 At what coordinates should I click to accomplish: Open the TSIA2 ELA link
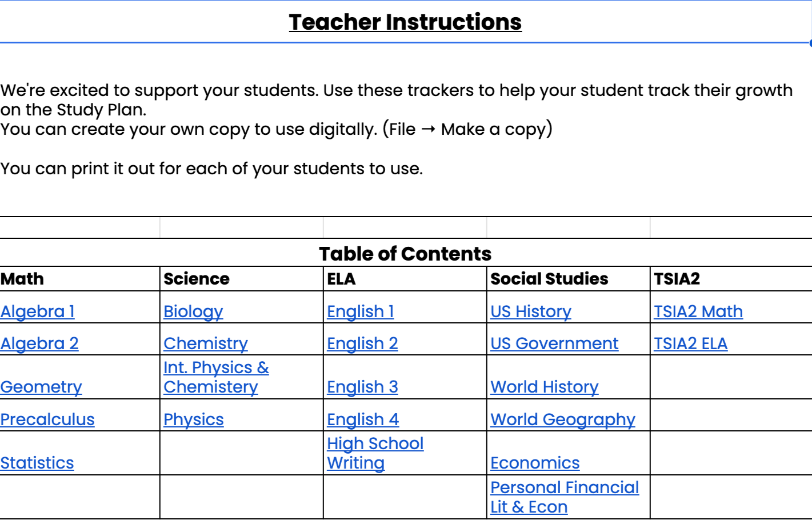690,343
